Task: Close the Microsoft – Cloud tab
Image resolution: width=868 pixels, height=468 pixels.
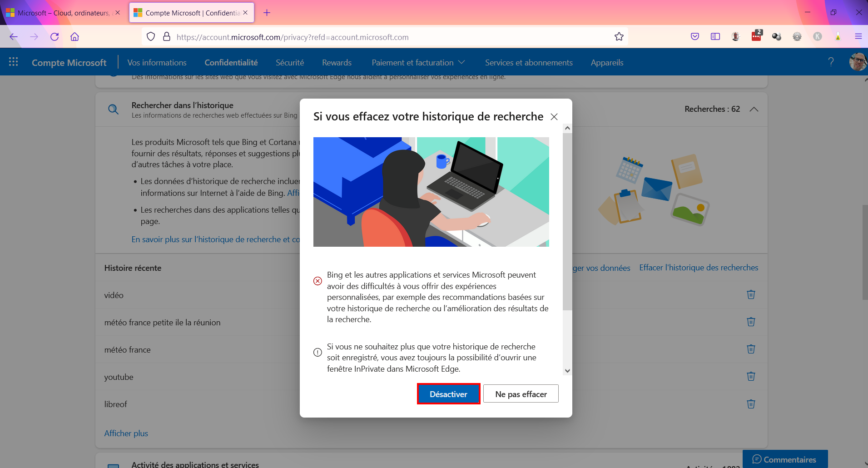Action: click(x=118, y=13)
